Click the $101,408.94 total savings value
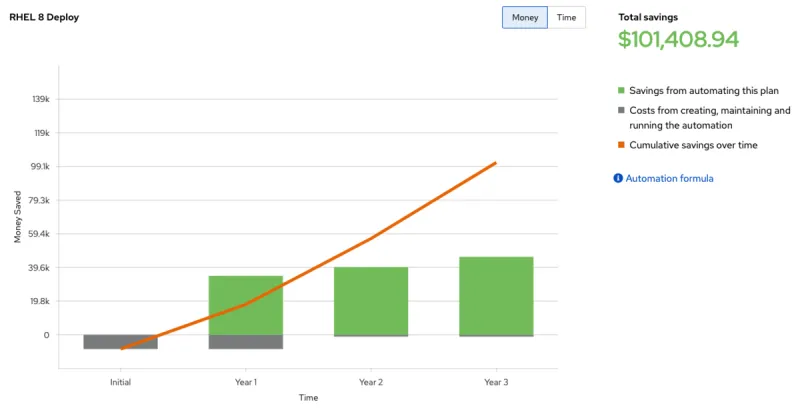The height and width of the screenshot is (408, 800). click(678, 39)
